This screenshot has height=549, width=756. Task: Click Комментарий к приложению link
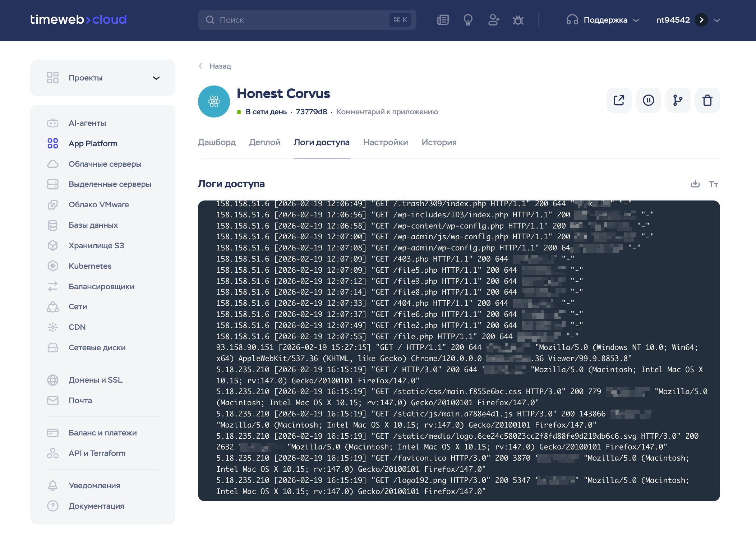coord(387,112)
